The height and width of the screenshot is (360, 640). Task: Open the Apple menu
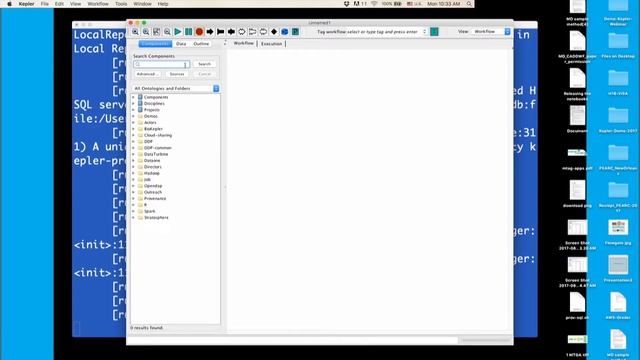(x=9, y=4)
